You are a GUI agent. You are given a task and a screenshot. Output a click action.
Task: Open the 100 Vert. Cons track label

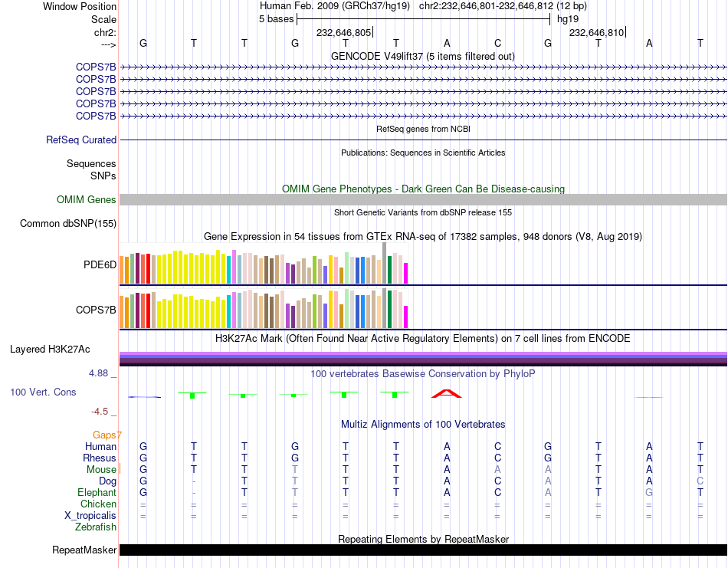tap(43, 392)
